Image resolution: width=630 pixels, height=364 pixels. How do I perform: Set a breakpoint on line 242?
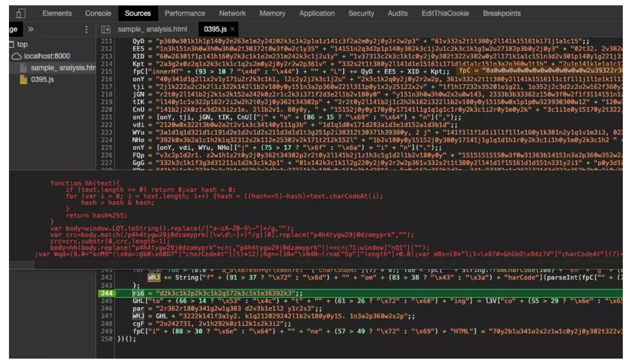point(107,278)
